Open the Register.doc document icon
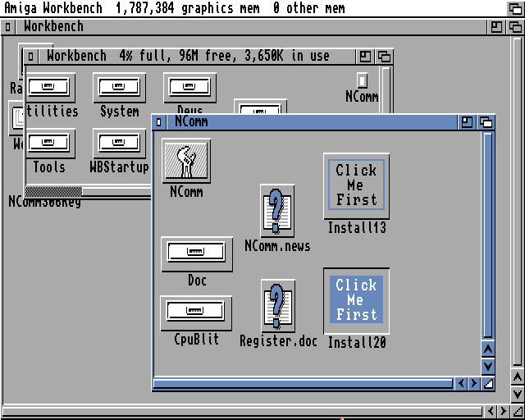 click(x=278, y=306)
